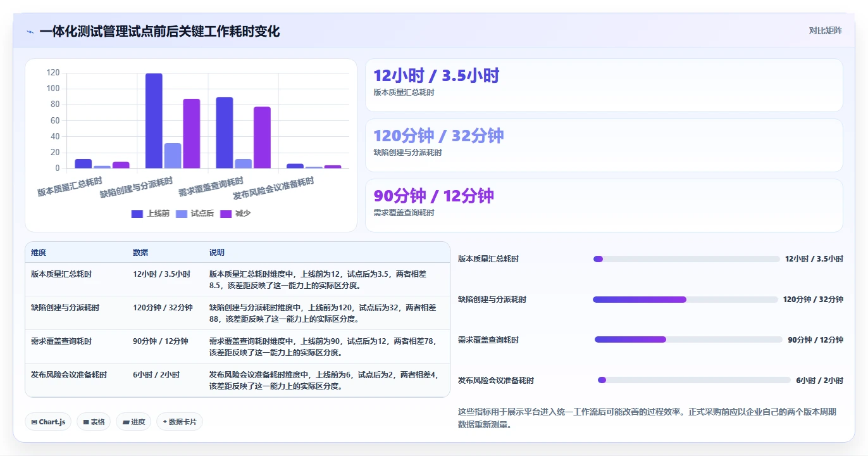This screenshot has width=868, height=456.
Task: Click the 上线前 legend color swatch
Action: coord(137,213)
